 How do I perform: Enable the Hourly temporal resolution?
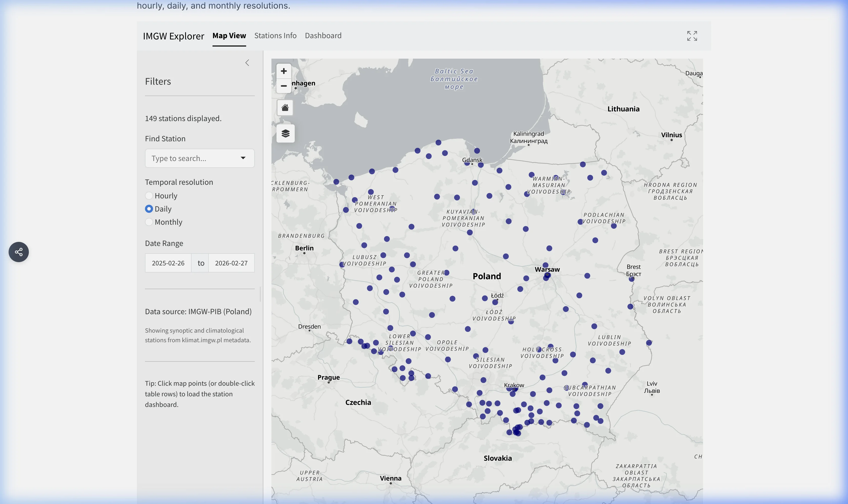(x=149, y=196)
